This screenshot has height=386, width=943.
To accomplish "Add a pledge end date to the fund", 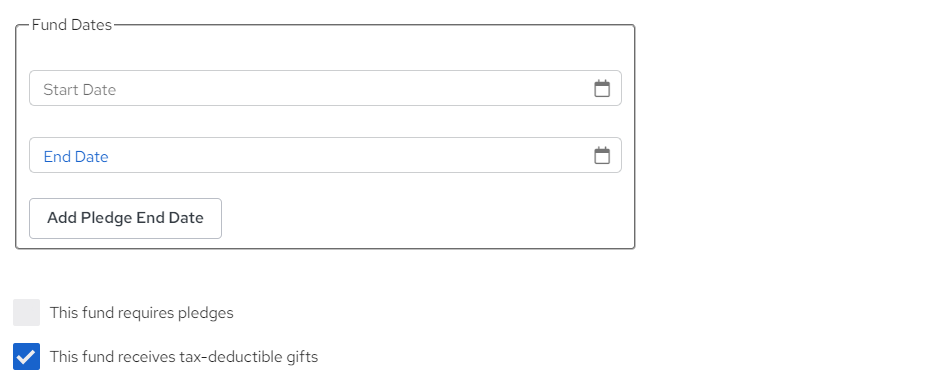I will coord(126,218).
